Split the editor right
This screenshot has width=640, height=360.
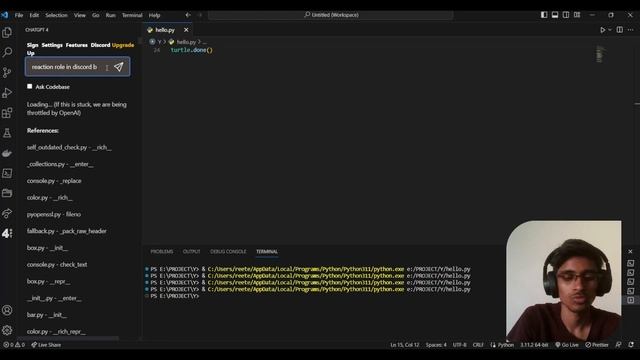click(x=620, y=30)
